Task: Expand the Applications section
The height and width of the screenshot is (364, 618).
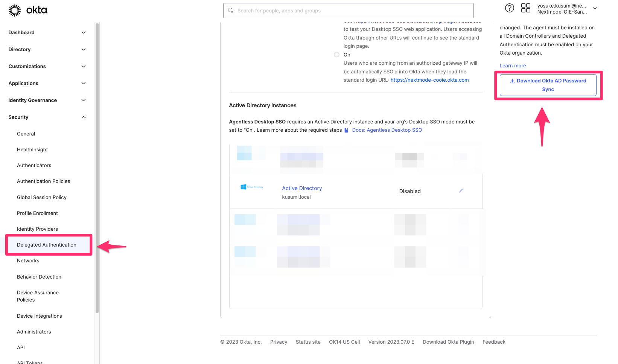Action: tap(83, 83)
